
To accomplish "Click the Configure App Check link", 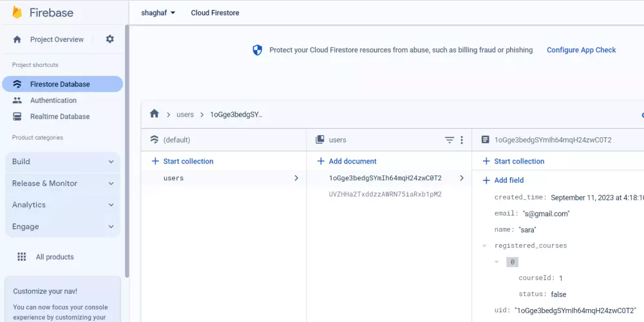I will point(581,50).
